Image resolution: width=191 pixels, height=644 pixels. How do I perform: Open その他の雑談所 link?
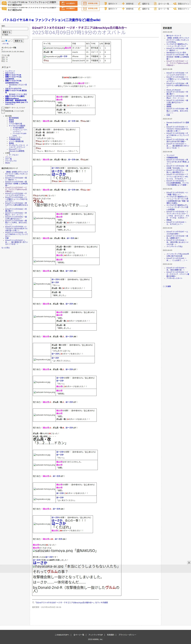18,128
